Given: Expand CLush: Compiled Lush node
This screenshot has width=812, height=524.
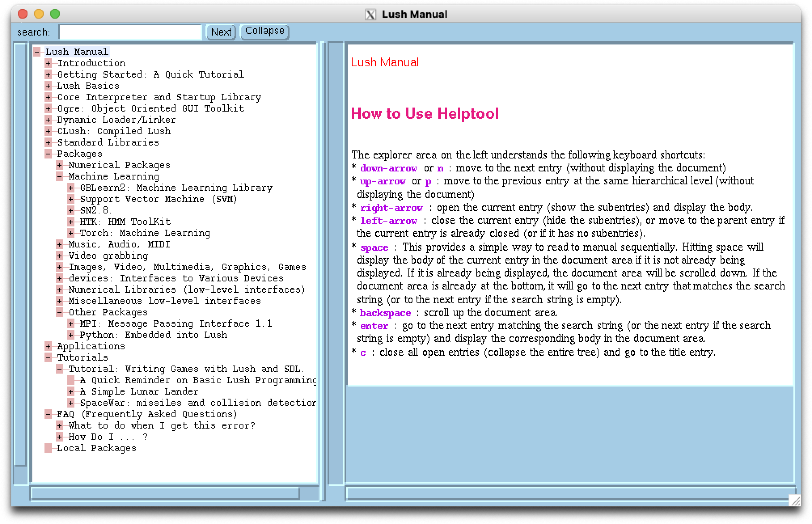Looking at the screenshot, I should (x=48, y=131).
